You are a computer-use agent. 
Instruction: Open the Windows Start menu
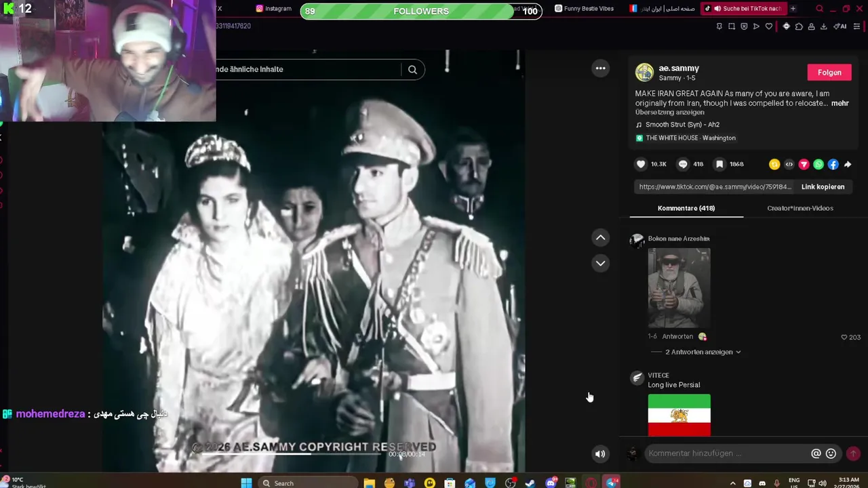[x=246, y=483]
